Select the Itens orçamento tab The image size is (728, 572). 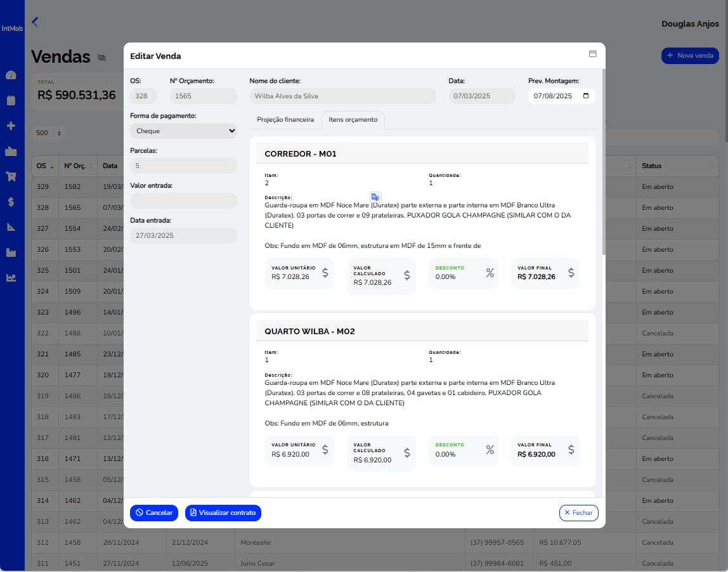(x=353, y=120)
